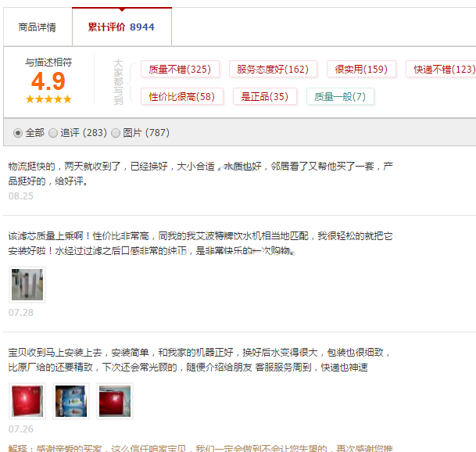Open the rightmost red photo in 07.26 review
This screenshot has height=452, width=476.
[x=114, y=401]
